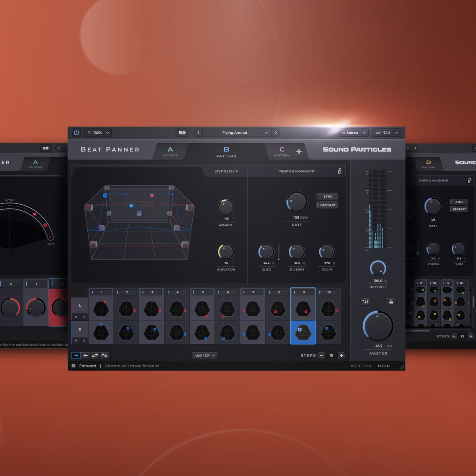
Task: Click the Azimuth knob
Action: [226, 207]
